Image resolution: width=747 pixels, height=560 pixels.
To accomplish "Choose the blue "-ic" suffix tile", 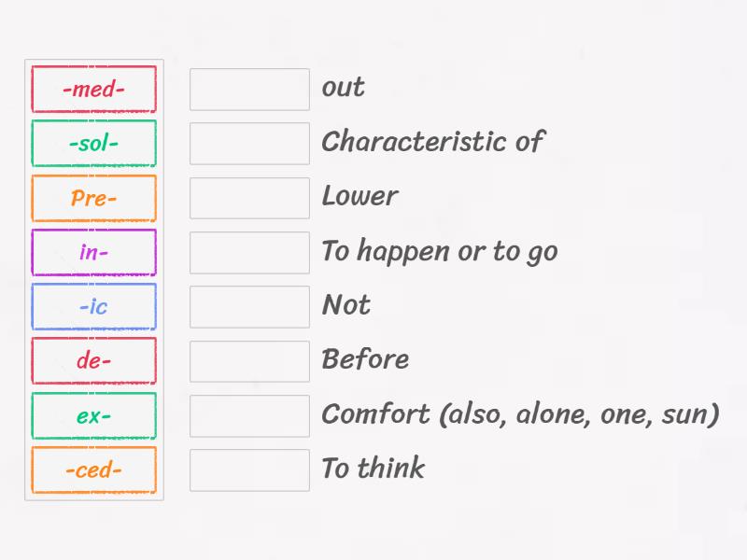I will point(93,307).
